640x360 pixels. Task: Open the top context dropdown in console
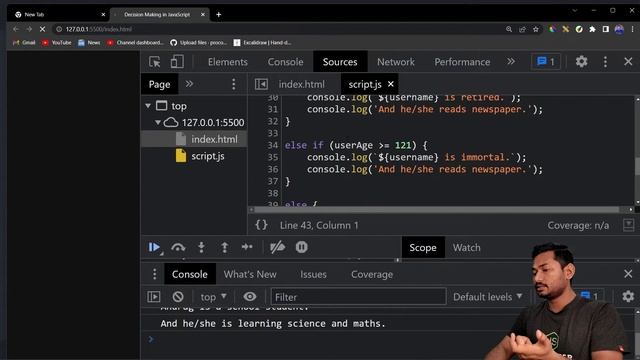tap(213, 297)
